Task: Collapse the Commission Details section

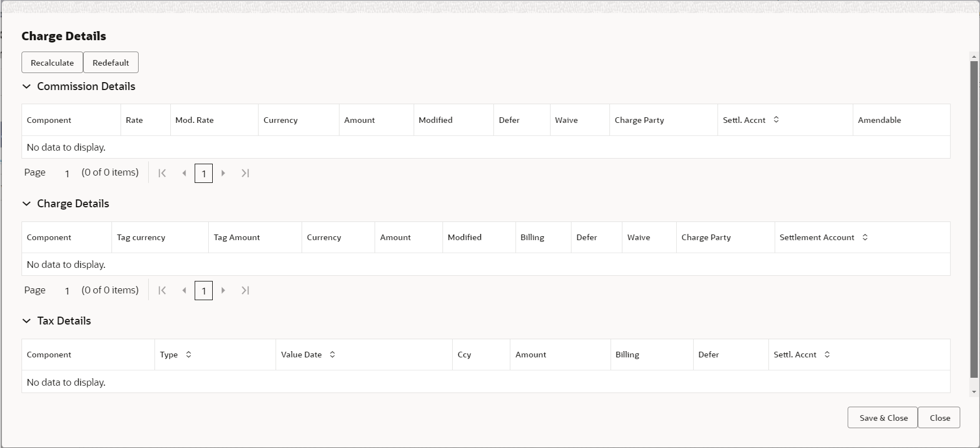Action: tap(27, 87)
